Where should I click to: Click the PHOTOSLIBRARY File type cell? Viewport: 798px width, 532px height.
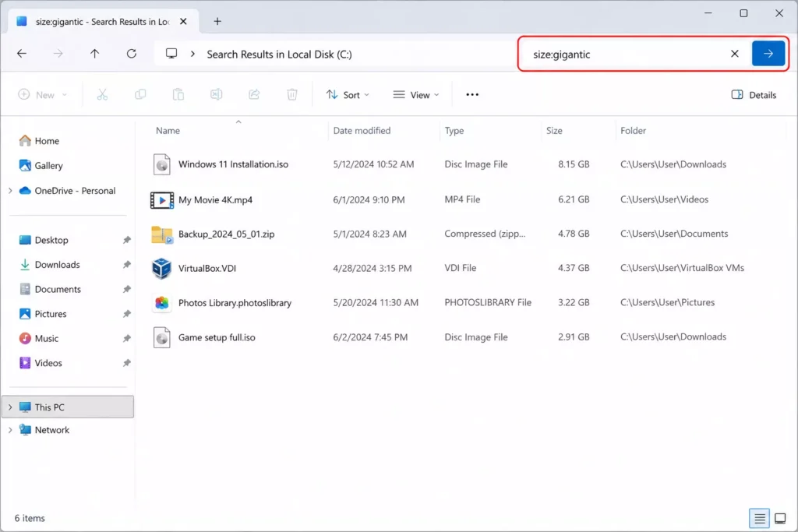[x=488, y=303]
